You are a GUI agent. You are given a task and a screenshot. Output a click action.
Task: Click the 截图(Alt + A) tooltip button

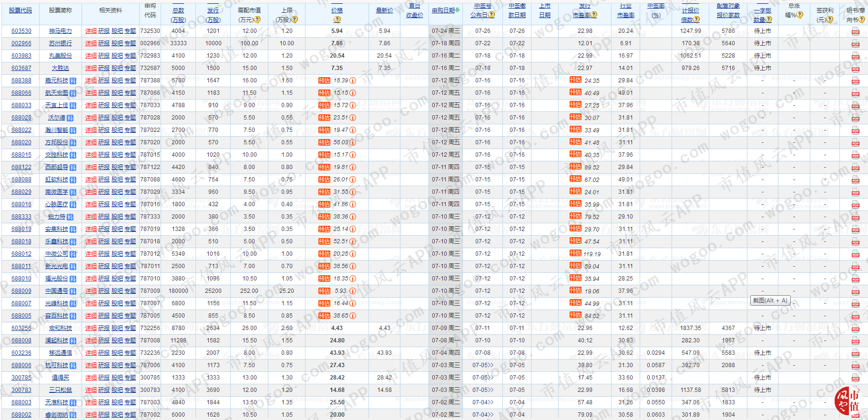(770, 300)
